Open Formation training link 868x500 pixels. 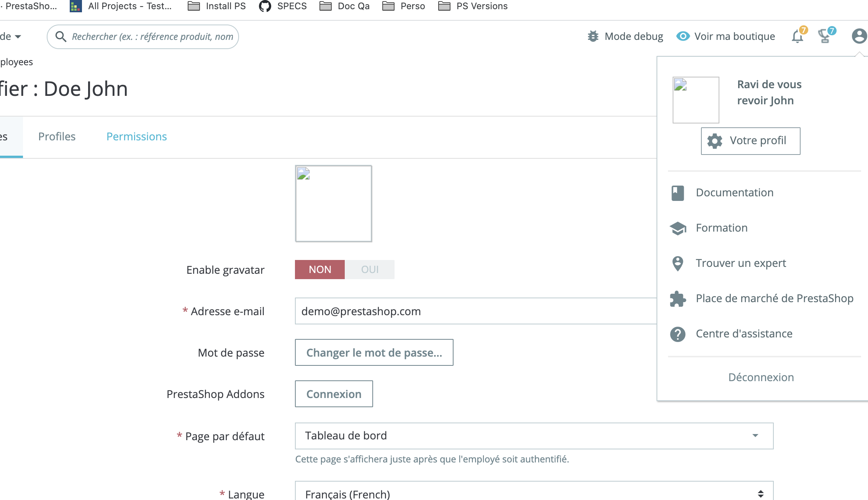click(x=721, y=228)
